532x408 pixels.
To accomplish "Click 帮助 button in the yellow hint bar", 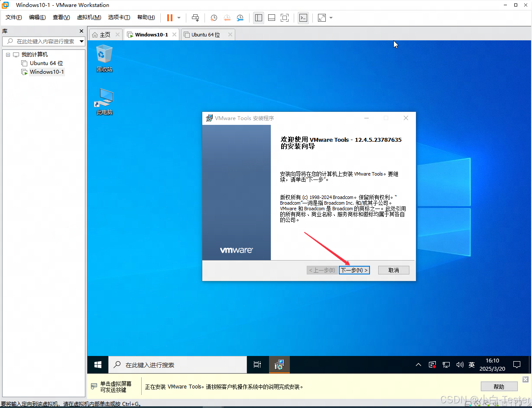I will tap(499, 387).
